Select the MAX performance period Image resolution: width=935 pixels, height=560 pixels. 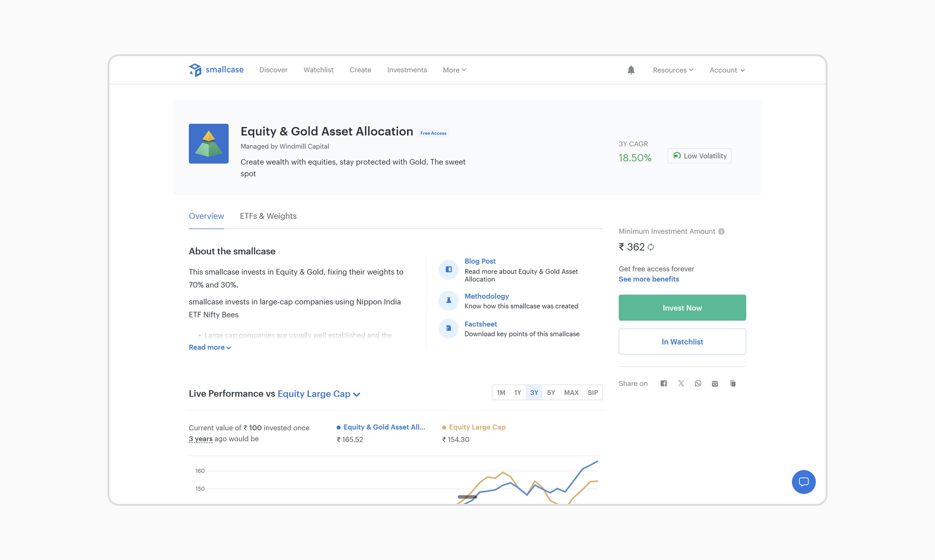571,392
